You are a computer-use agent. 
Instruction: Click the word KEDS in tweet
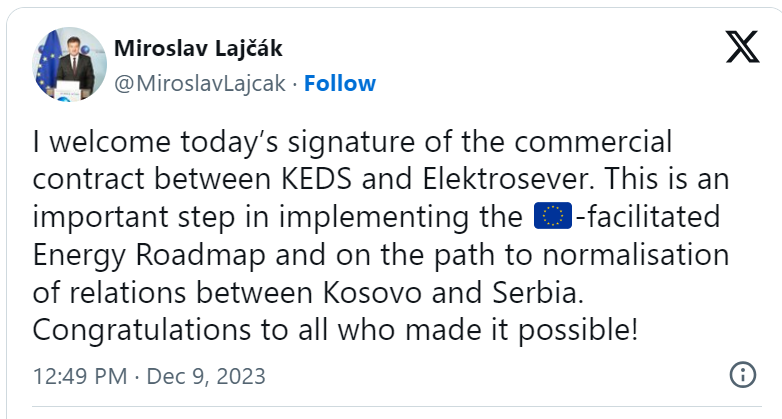pyautogui.click(x=317, y=179)
